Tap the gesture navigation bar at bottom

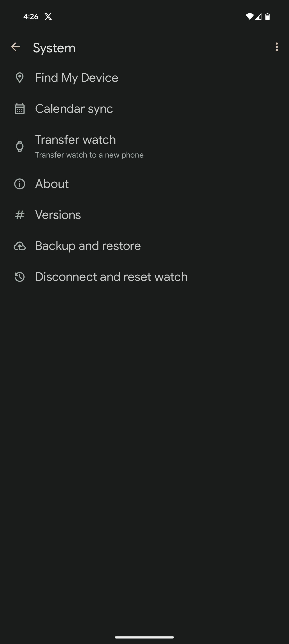[144, 637]
